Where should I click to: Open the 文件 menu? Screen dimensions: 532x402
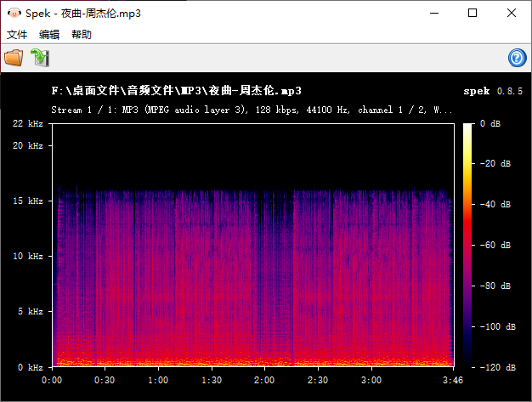tap(17, 35)
